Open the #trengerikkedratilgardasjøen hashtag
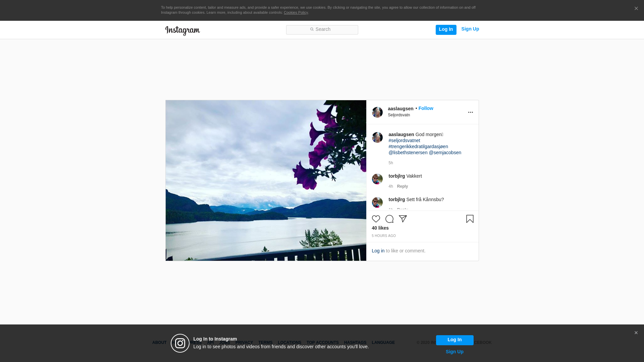The width and height of the screenshot is (644, 362). 418,146
